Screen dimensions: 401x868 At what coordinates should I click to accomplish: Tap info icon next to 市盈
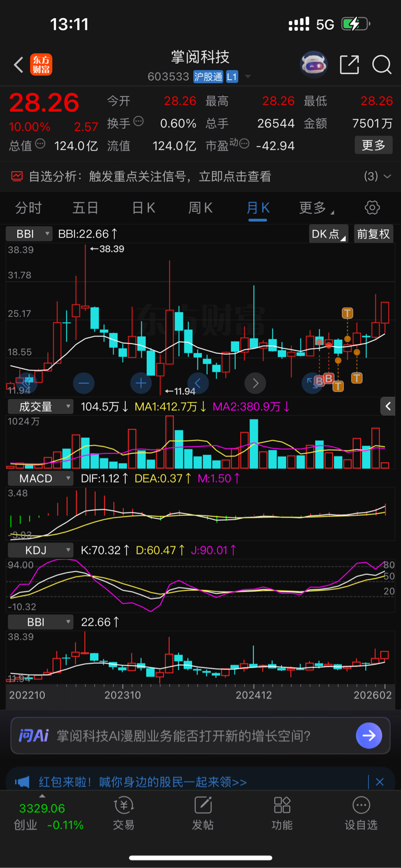click(x=244, y=144)
